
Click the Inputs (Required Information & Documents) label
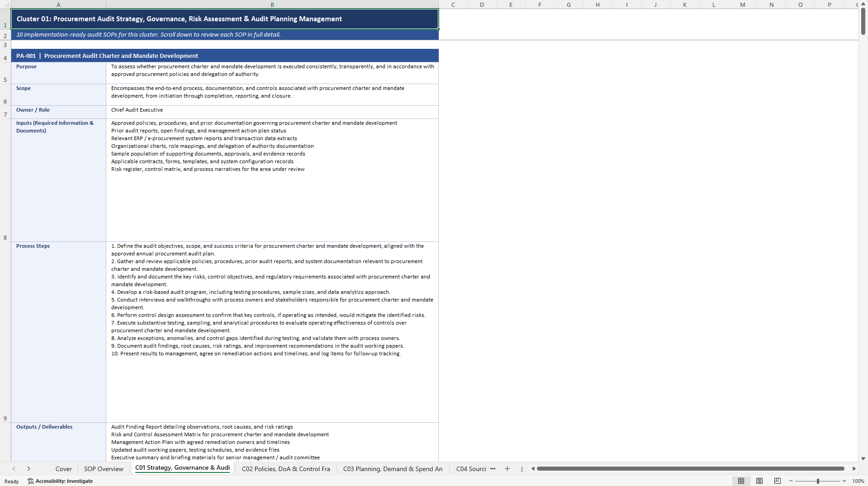coord(59,180)
